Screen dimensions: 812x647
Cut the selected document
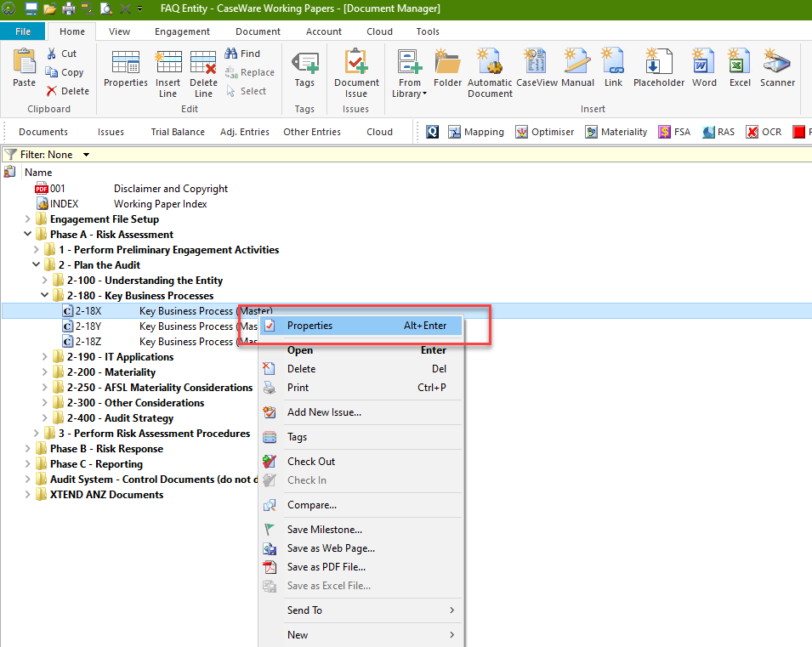[61, 54]
